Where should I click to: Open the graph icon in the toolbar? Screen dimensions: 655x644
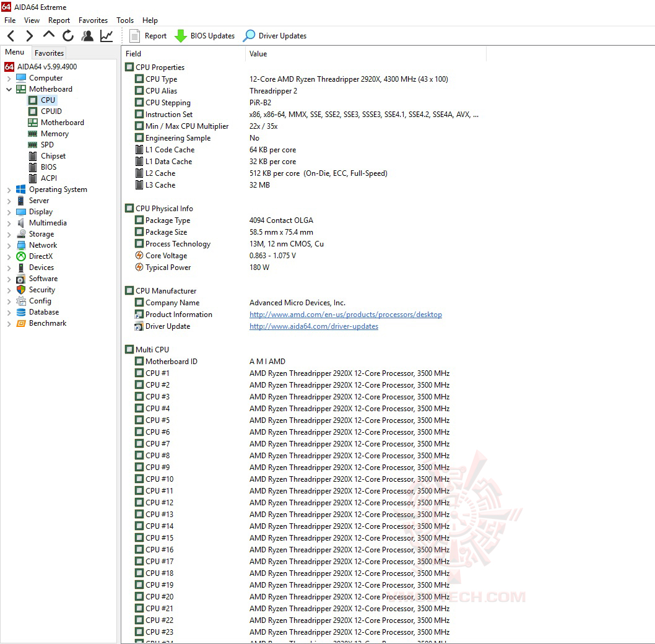click(106, 36)
